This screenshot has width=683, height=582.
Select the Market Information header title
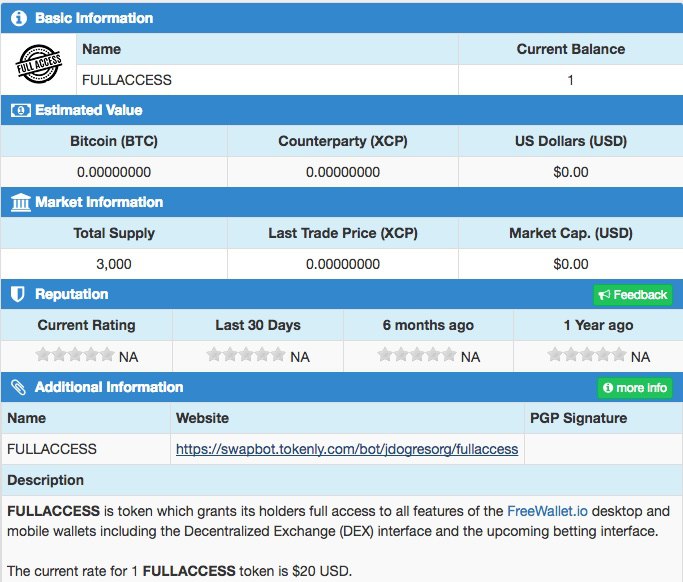[x=99, y=202]
